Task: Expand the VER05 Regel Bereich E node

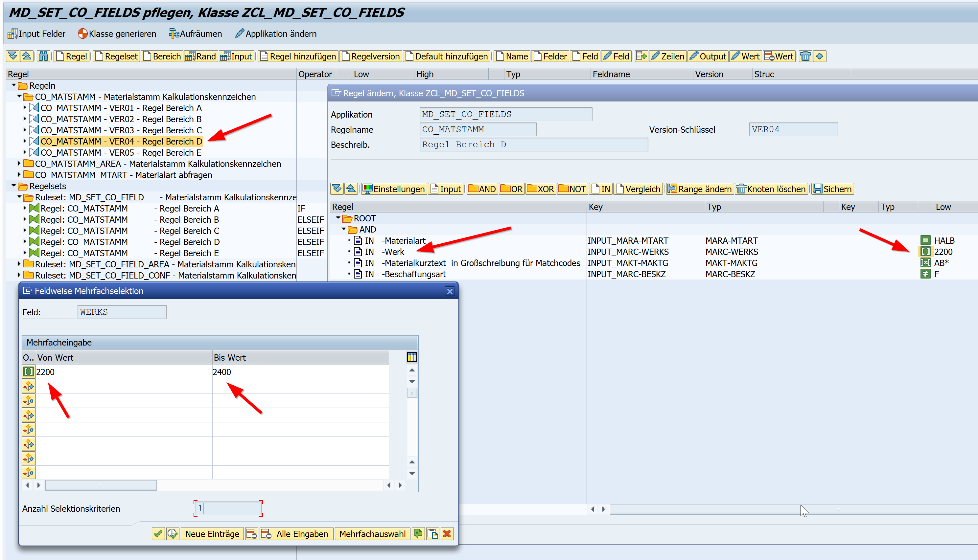Action: coord(25,152)
